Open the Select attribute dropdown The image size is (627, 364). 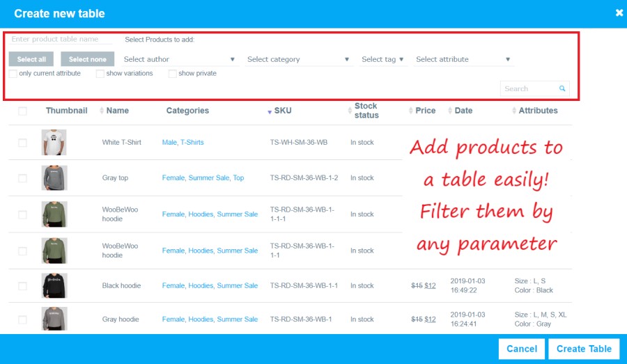coord(463,59)
